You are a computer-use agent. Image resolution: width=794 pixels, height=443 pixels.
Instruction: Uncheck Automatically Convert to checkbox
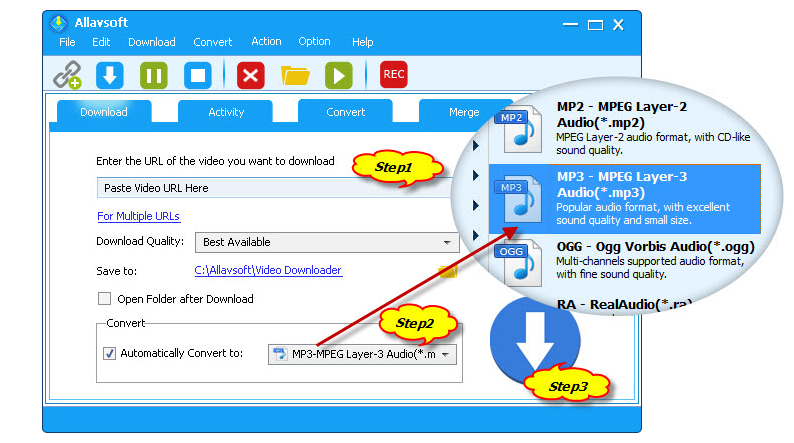coord(109,353)
